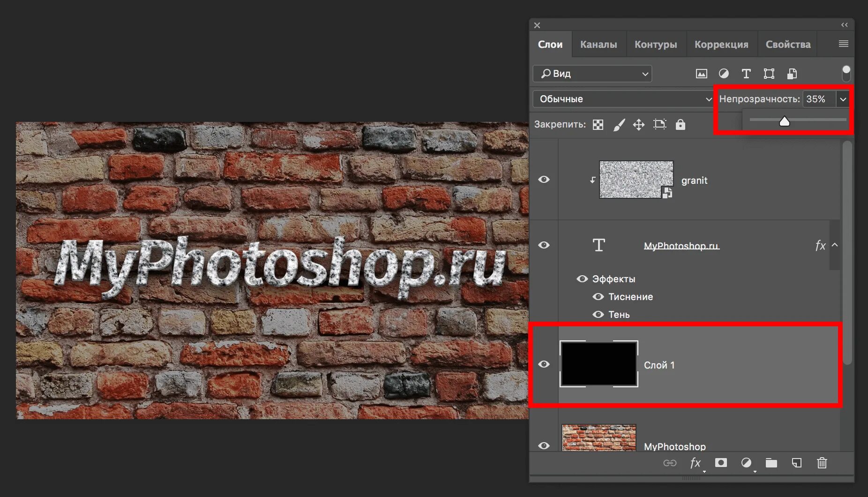Delete layer trash icon
The width and height of the screenshot is (868, 497).
[822, 463]
